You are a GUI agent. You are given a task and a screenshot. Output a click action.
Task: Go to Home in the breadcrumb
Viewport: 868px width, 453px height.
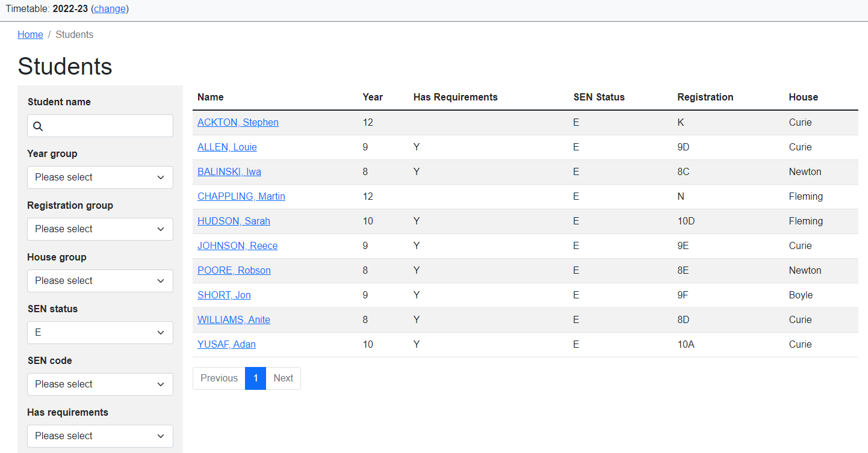[30, 35]
